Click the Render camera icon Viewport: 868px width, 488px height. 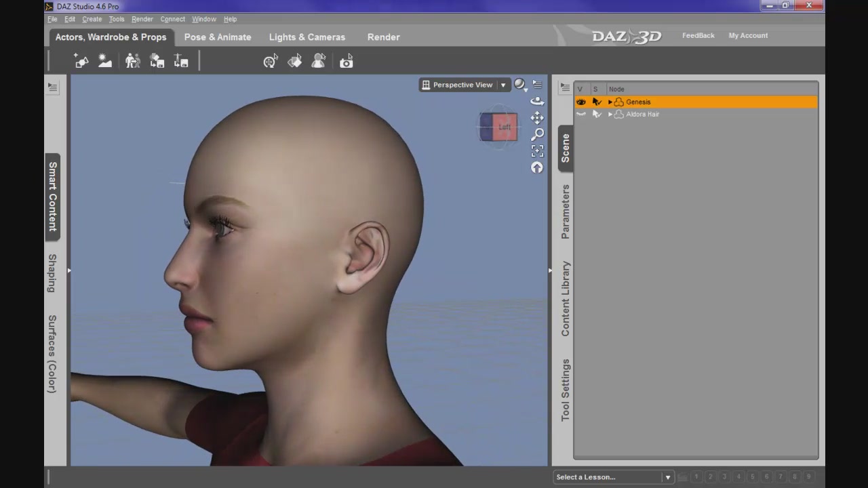[347, 62]
